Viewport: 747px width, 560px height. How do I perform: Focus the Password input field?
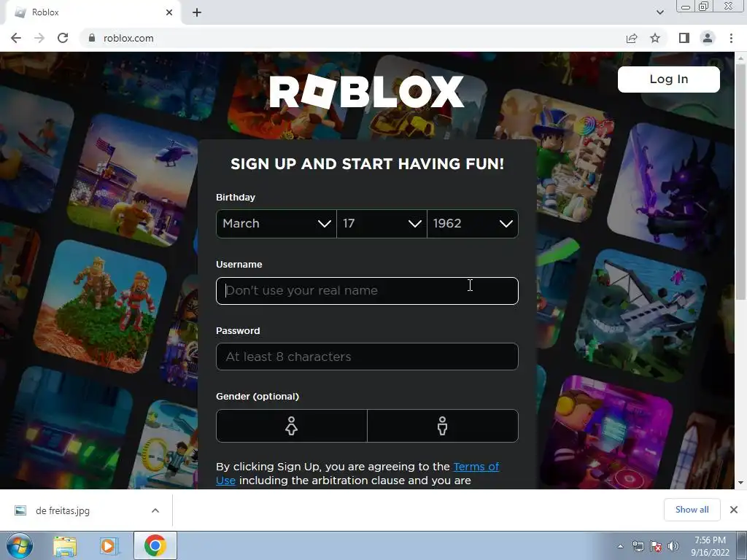367,357
